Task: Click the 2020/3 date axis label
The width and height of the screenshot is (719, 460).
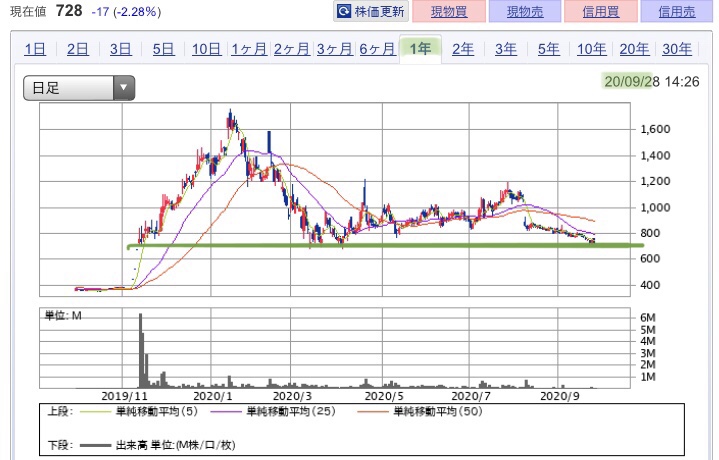Action: point(292,396)
